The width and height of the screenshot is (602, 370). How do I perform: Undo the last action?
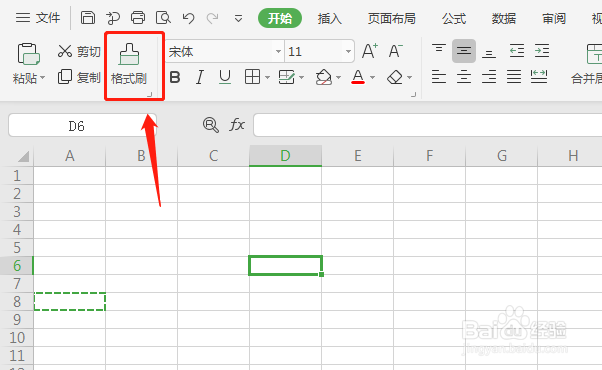188,18
